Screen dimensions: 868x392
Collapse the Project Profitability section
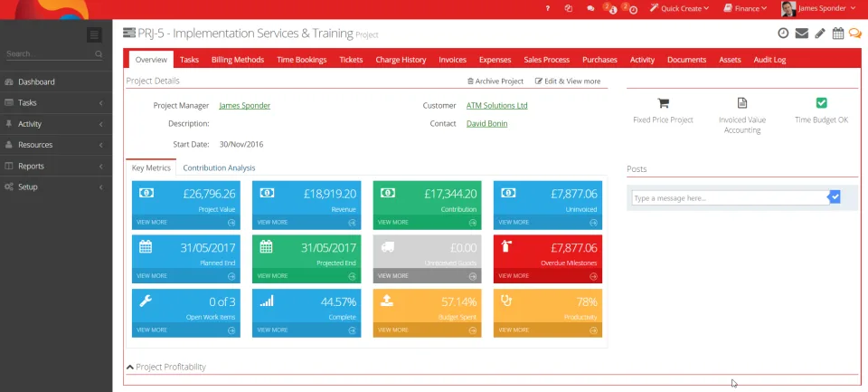[166, 367]
